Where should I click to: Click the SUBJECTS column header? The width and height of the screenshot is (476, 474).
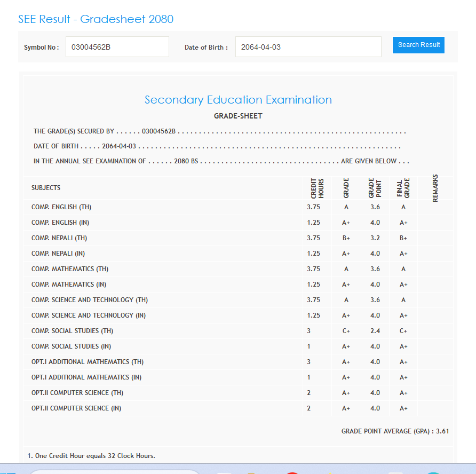click(46, 188)
